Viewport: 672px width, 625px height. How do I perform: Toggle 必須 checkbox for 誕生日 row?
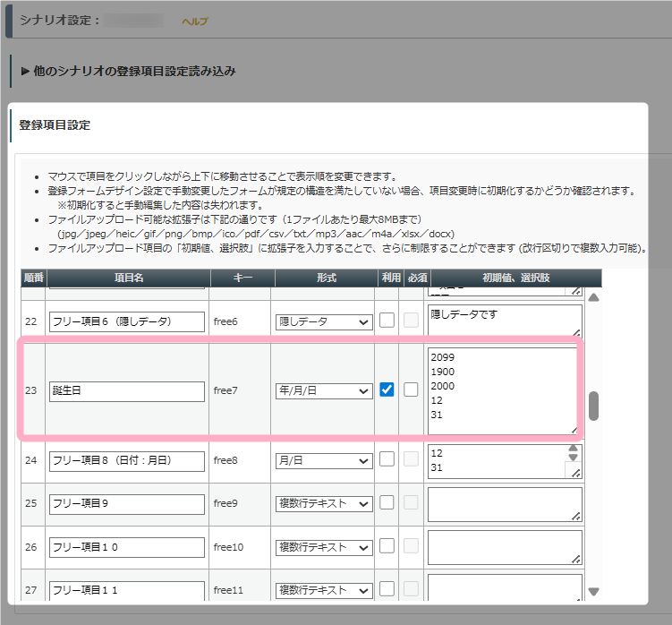[411, 390]
